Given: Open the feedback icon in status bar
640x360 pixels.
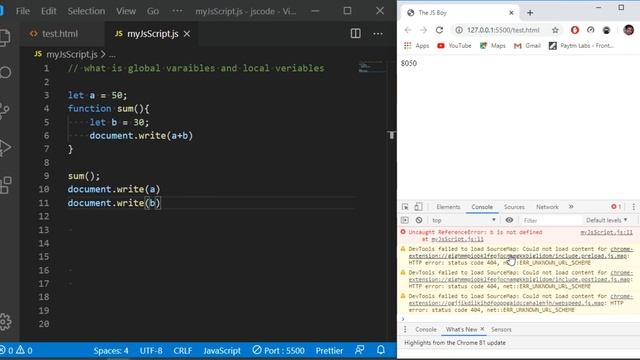Looking at the screenshot, I should pyautogui.click(x=360, y=350).
